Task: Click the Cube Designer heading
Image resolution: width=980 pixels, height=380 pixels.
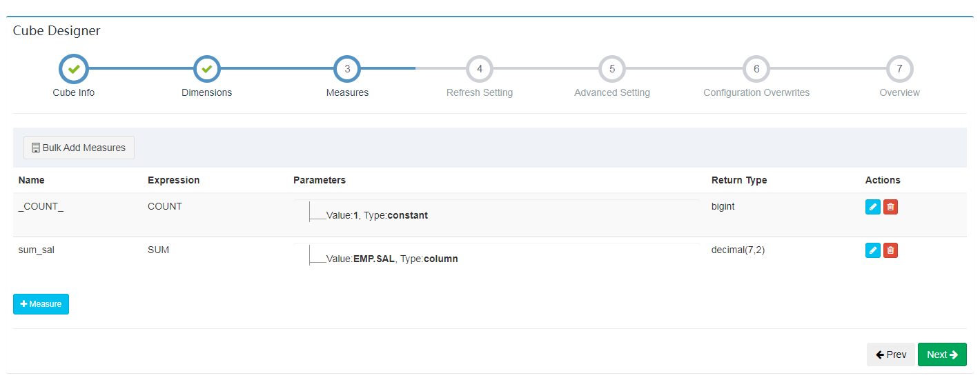Action: [57, 30]
